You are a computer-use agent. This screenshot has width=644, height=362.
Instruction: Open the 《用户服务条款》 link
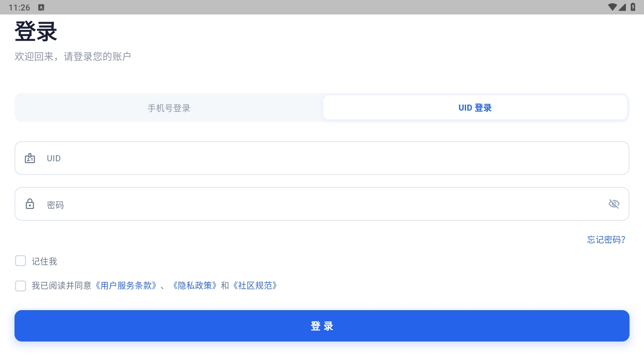[x=126, y=286]
